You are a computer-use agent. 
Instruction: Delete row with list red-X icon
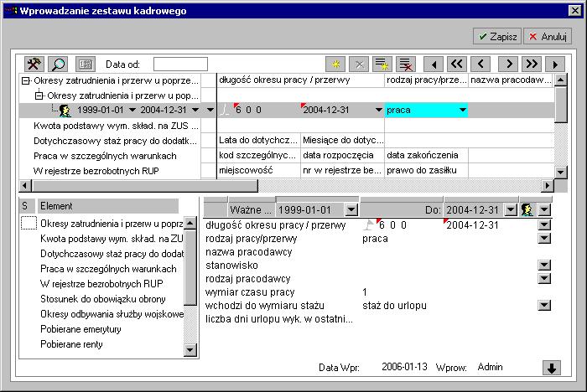point(406,64)
